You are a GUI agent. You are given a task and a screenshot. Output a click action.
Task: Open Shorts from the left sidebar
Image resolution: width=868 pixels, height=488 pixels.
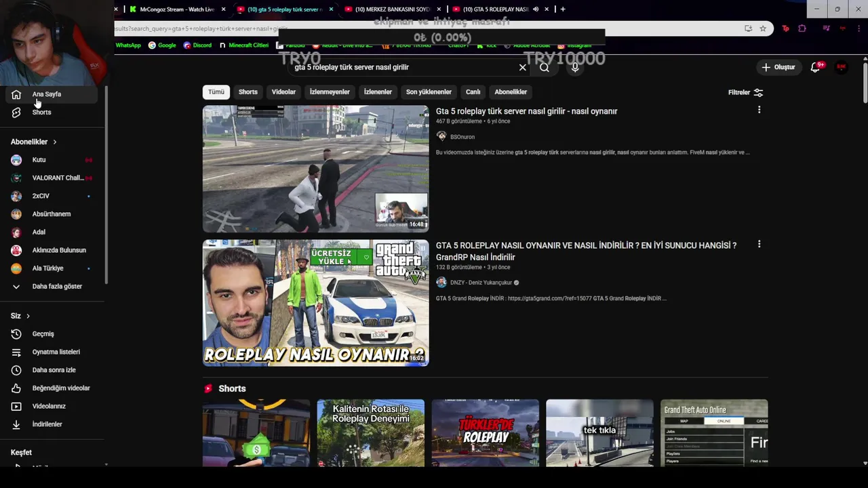click(x=52, y=113)
